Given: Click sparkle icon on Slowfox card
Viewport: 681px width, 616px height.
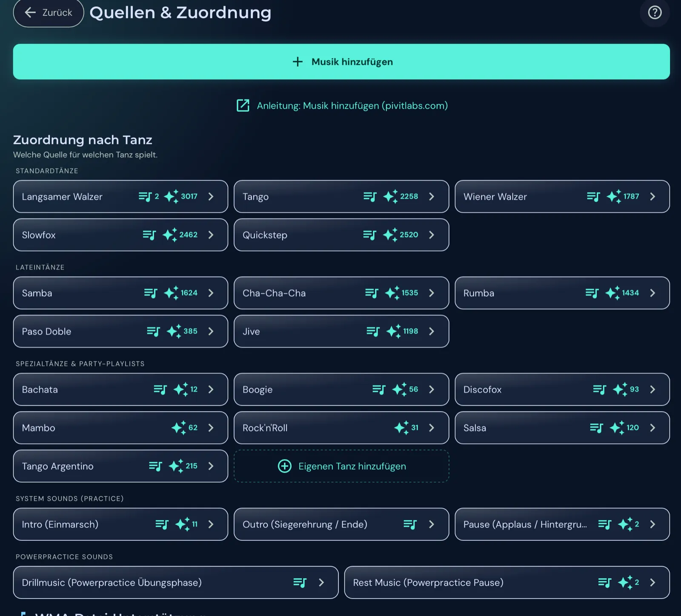Looking at the screenshot, I should coord(170,235).
